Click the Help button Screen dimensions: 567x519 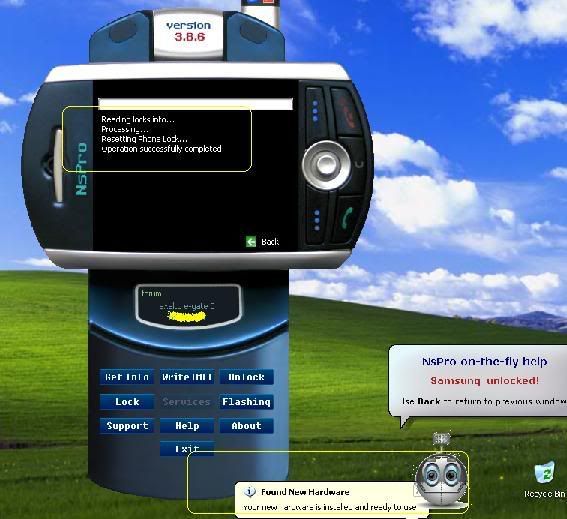[187, 426]
